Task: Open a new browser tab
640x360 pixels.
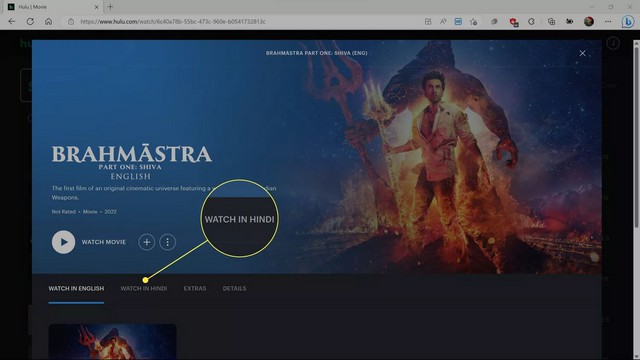Action: click(110, 7)
